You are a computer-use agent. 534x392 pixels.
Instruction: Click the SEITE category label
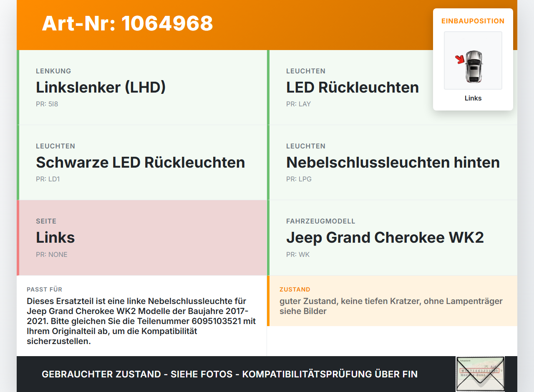tap(46, 221)
